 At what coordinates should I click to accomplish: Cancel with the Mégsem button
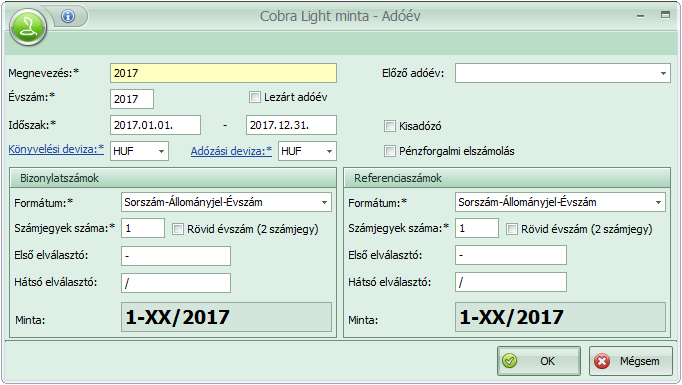[631, 361]
